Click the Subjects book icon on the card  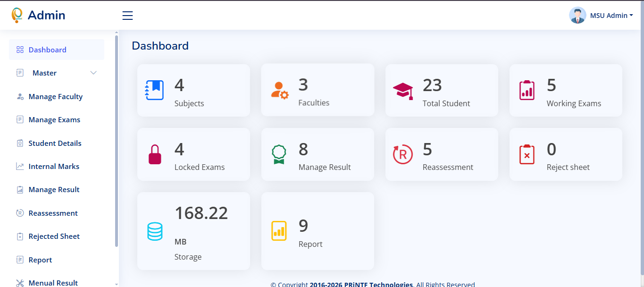click(155, 90)
